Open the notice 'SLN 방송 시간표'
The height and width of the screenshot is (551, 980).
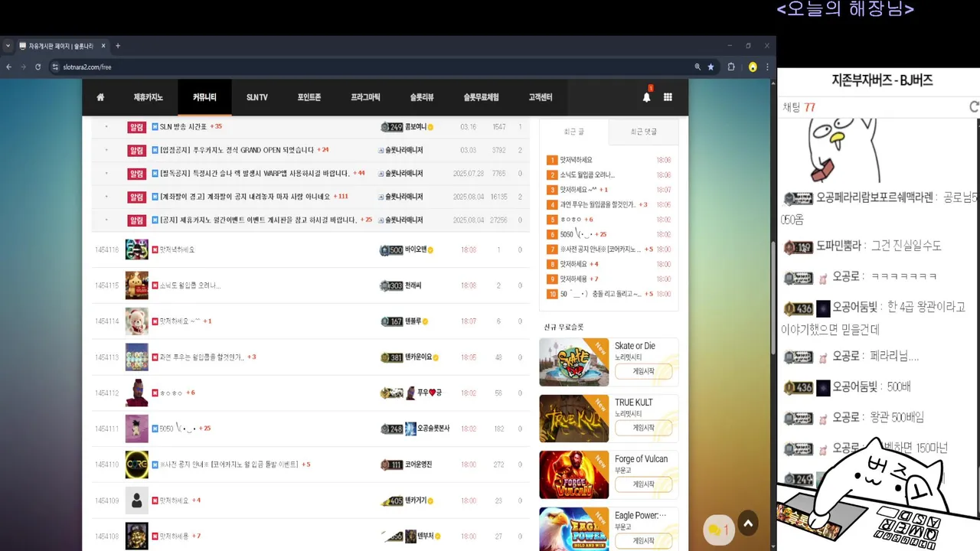pyautogui.click(x=183, y=127)
